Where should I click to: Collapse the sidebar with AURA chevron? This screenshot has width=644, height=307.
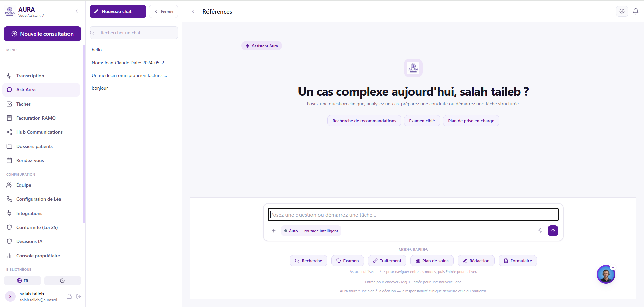point(77,11)
